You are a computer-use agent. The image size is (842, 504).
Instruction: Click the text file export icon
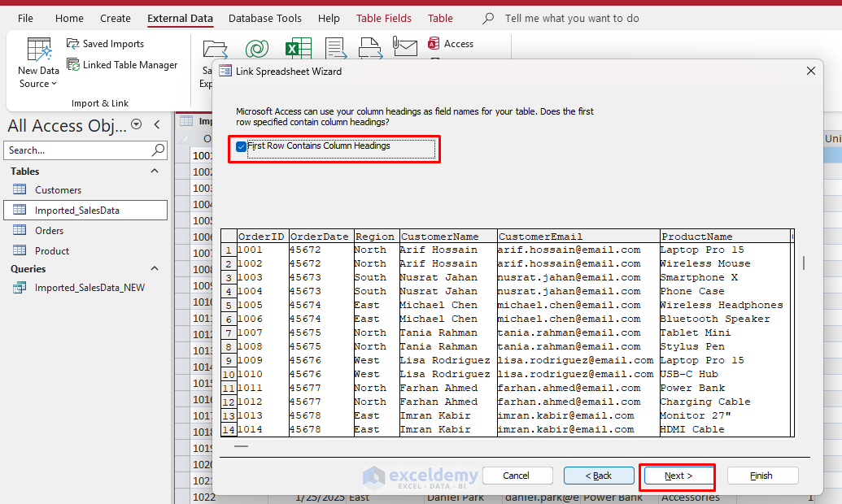click(x=336, y=48)
